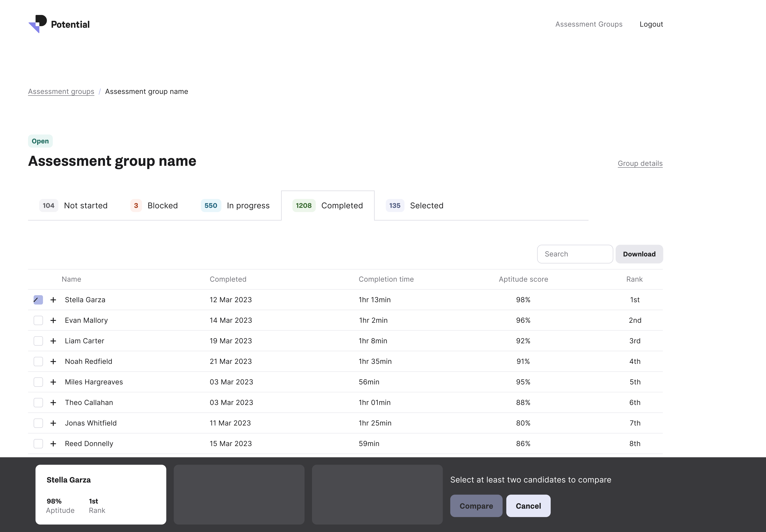Screen dimensions: 766x532
Task: Switch to the In progress tab
Action: point(235,206)
